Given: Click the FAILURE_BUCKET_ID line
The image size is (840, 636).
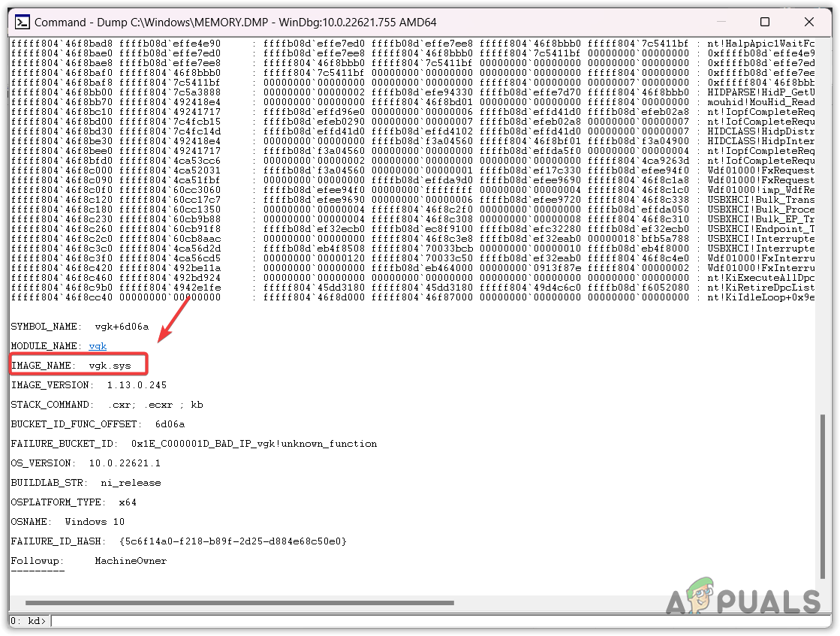Looking at the screenshot, I should click(x=194, y=444).
